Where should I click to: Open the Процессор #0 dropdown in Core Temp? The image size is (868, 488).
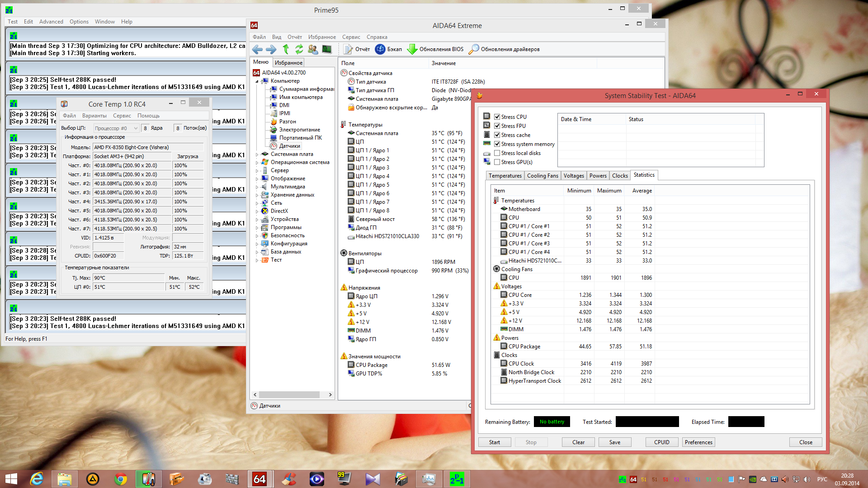116,128
